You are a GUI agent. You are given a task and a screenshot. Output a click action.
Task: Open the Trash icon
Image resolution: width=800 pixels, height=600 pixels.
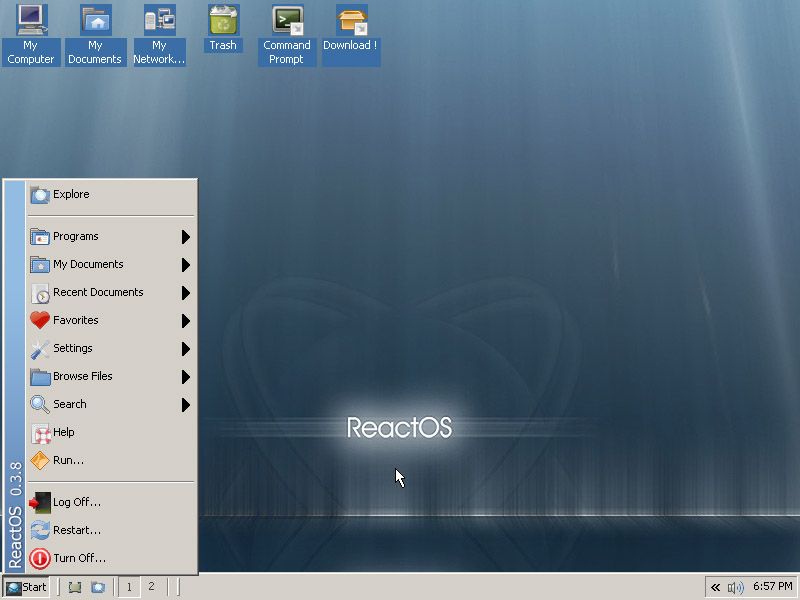pyautogui.click(x=222, y=25)
